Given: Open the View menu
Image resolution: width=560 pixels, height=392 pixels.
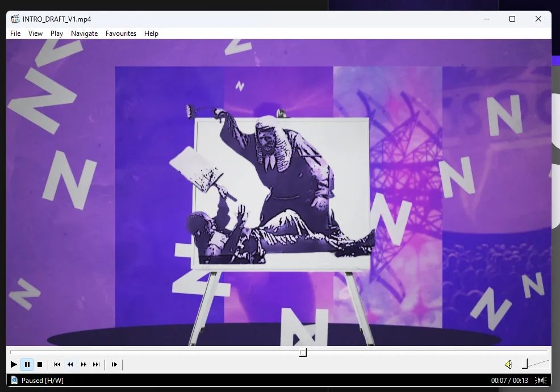Looking at the screenshot, I should (35, 33).
